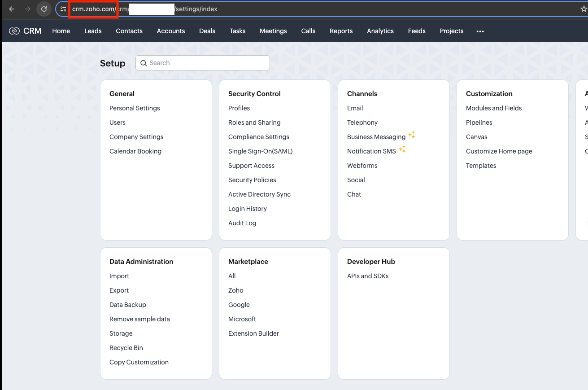
Task: Open the Recycle Bin link
Action: coord(126,348)
